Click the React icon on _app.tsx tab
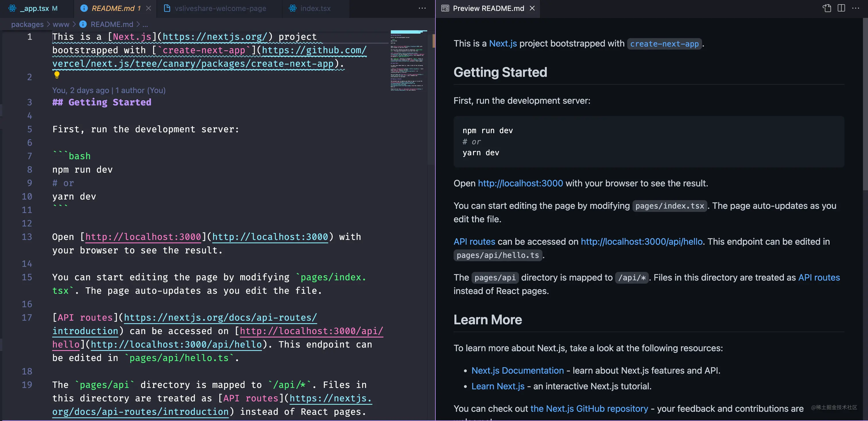This screenshot has width=868, height=421. tap(12, 8)
